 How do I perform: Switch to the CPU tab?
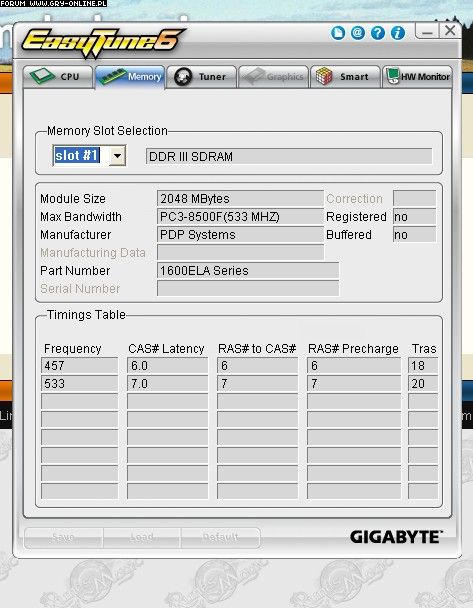point(58,77)
